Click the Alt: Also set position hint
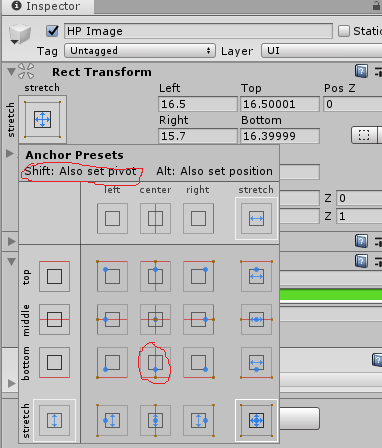This screenshot has width=382, height=448. pyautogui.click(x=215, y=171)
